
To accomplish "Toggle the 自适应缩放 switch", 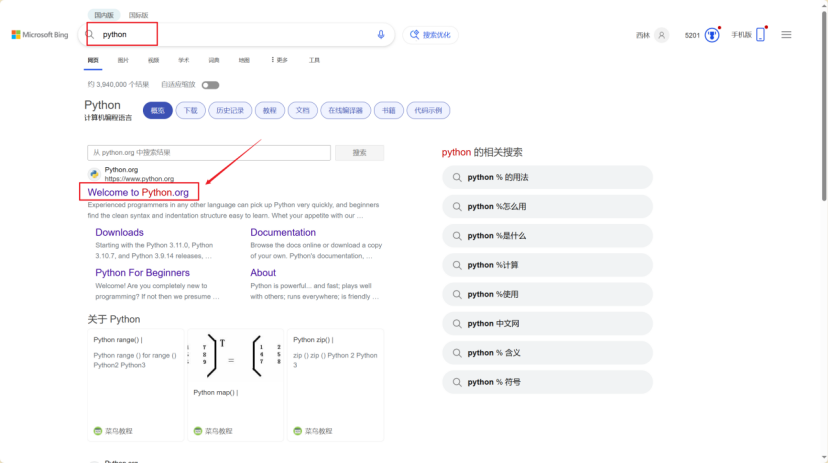I will (210, 85).
